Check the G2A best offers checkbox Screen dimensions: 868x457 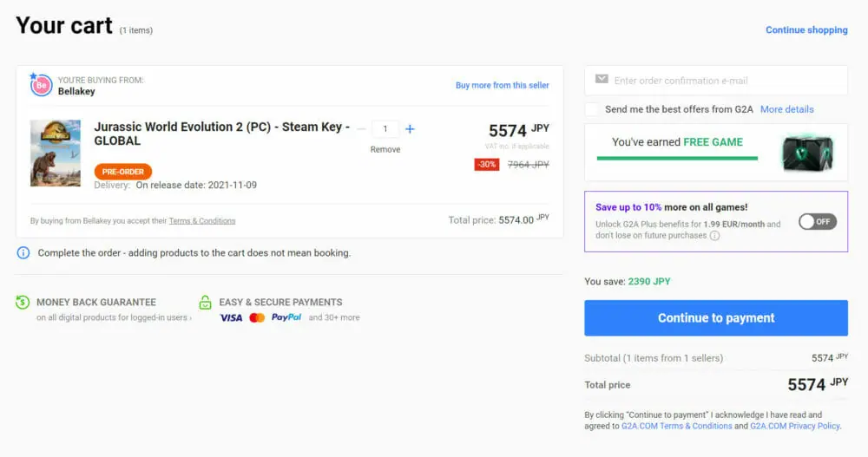point(591,109)
